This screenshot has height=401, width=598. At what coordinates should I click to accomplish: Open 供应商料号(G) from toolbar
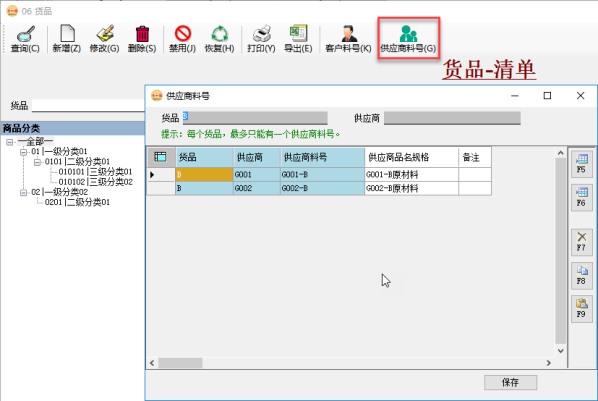coord(408,39)
